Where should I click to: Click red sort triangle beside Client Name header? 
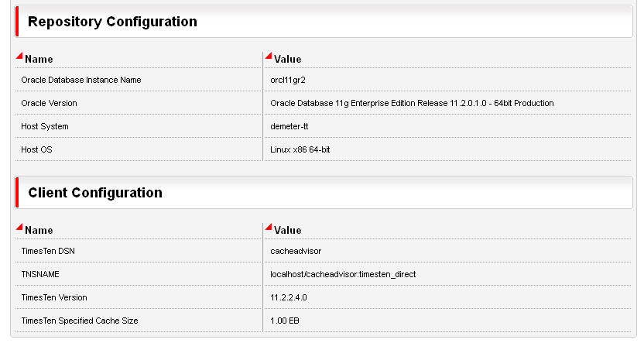point(19,227)
